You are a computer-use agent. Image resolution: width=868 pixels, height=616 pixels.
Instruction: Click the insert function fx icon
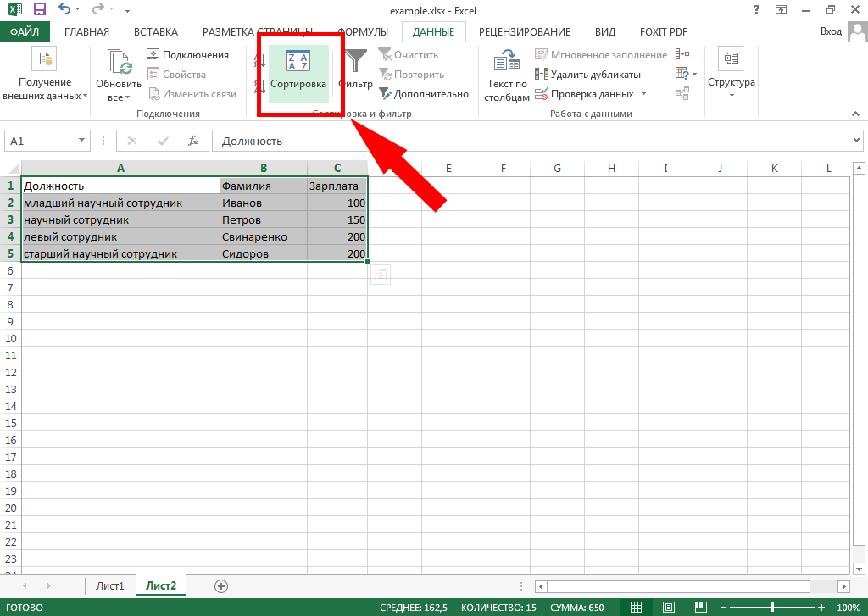193,141
